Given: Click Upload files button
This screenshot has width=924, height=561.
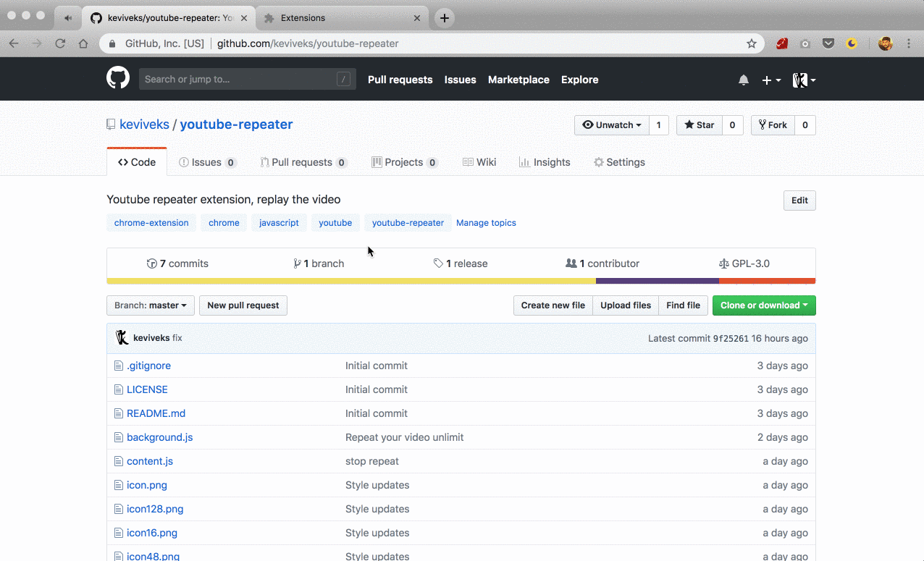Looking at the screenshot, I should click(x=626, y=305).
